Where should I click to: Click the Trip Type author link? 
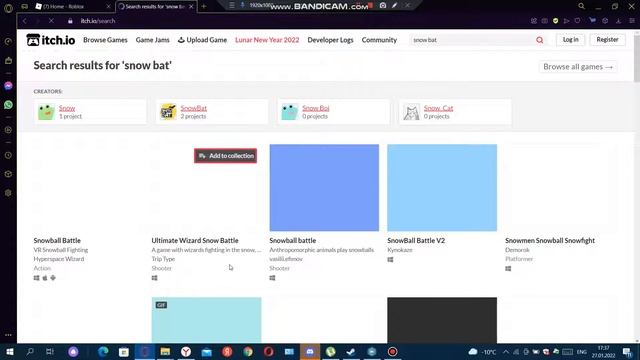[163, 259]
